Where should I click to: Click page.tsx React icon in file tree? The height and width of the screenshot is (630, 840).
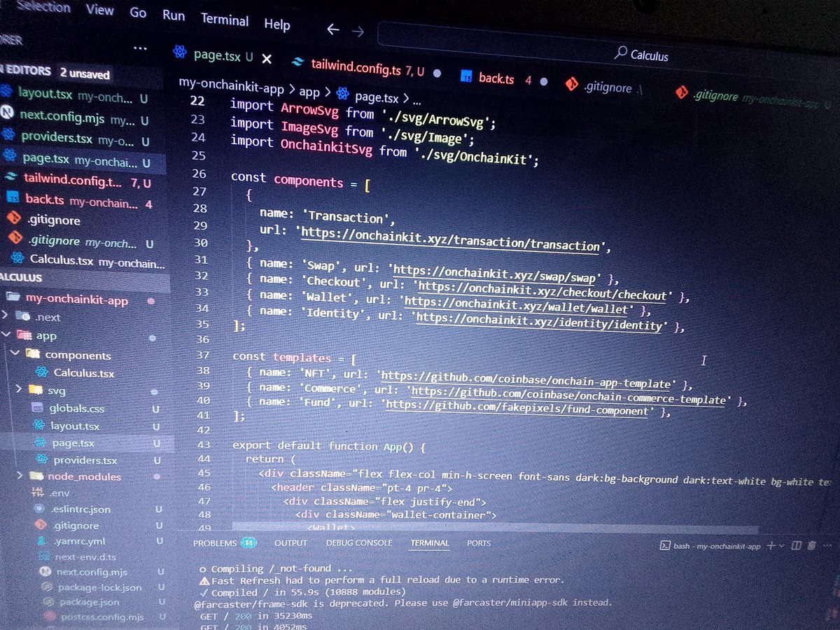(x=41, y=442)
